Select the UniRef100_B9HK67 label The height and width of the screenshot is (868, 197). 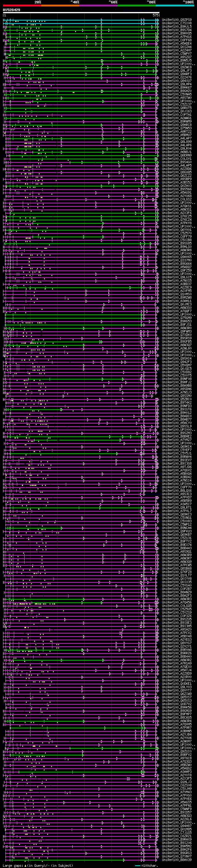click(x=177, y=88)
